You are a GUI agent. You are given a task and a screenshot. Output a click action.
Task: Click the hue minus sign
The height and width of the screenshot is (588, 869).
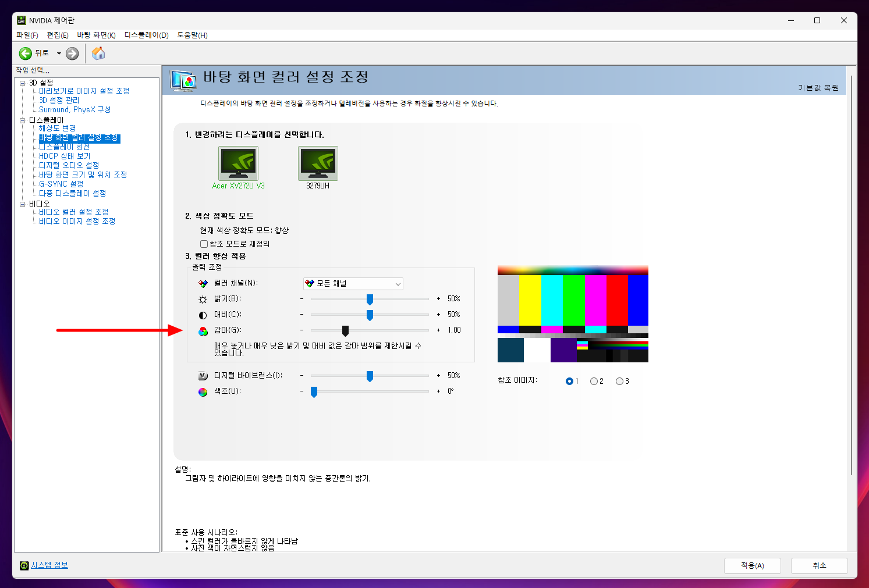[x=302, y=391]
